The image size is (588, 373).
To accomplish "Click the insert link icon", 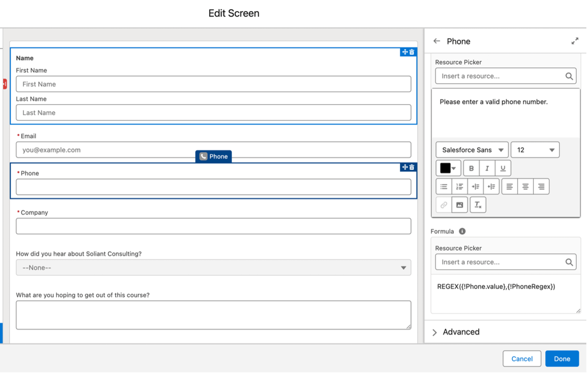I will tap(445, 205).
